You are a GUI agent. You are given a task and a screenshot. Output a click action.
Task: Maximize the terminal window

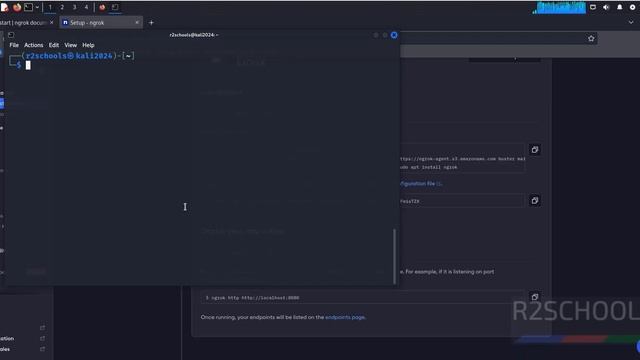point(385,36)
